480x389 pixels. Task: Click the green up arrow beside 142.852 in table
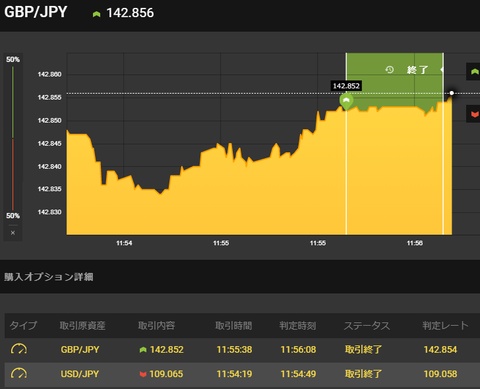143,350
